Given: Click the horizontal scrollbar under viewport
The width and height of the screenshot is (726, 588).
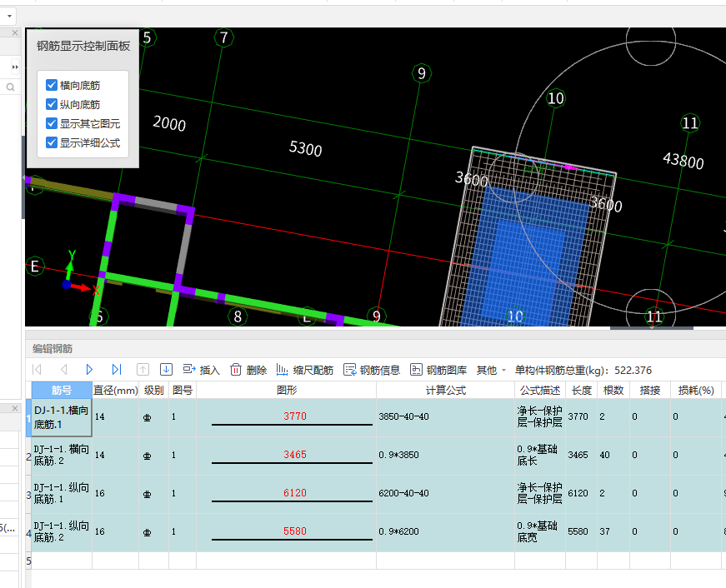Looking at the screenshot, I should (652, 328).
